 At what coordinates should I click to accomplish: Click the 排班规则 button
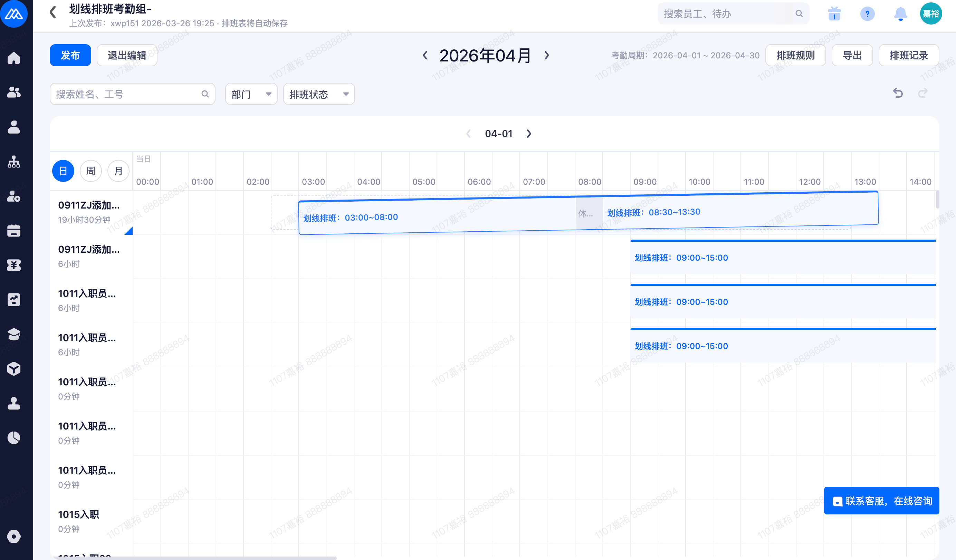click(795, 55)
